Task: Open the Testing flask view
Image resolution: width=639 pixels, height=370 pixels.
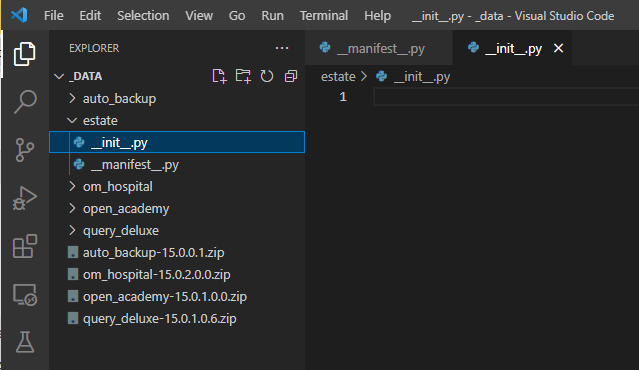Action: [x=25, y=342]
